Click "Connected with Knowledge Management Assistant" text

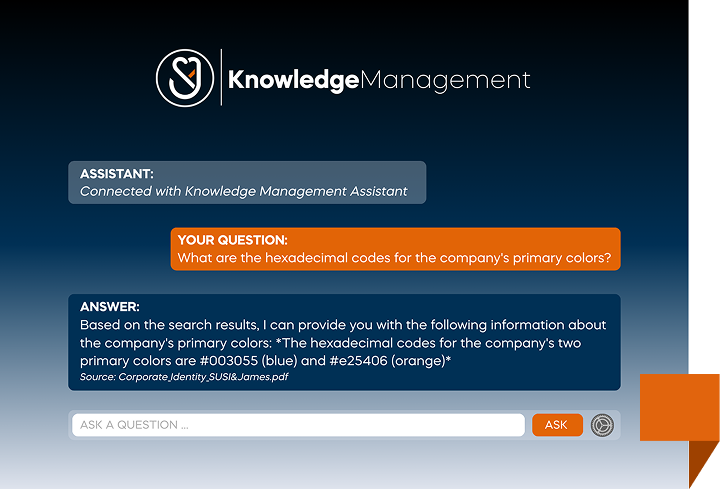pos(244,191)
